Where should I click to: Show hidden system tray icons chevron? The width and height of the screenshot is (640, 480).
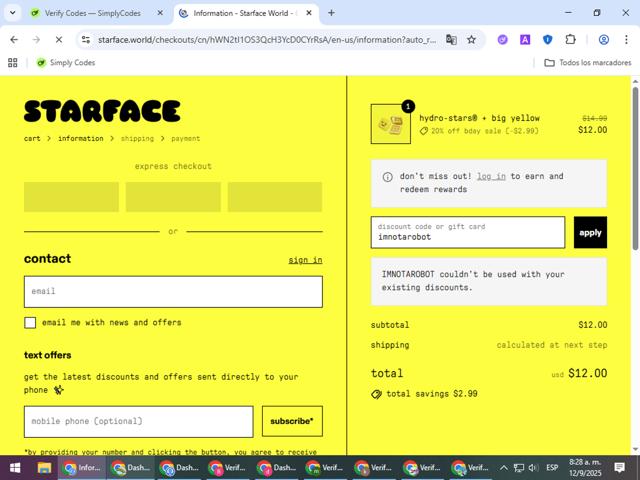504,468
